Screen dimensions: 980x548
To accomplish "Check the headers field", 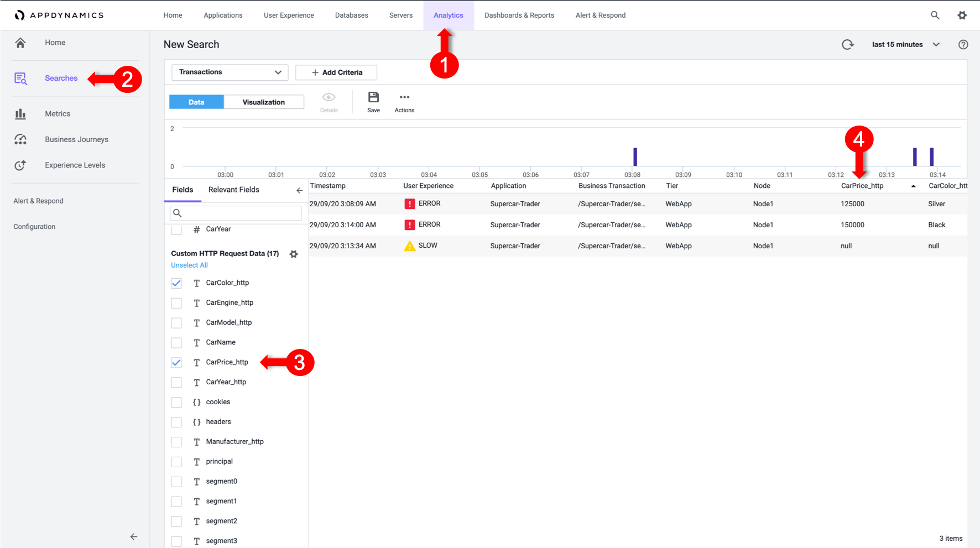I will pos(176,422).
